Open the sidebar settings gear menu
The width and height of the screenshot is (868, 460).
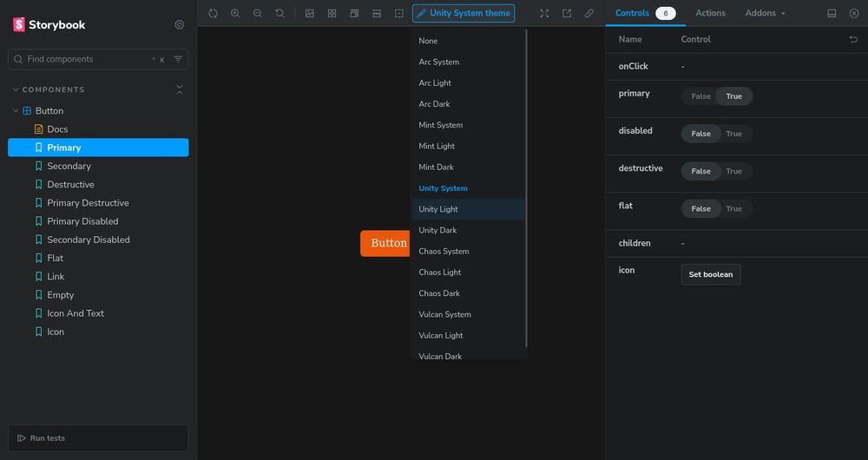point(180,24)
